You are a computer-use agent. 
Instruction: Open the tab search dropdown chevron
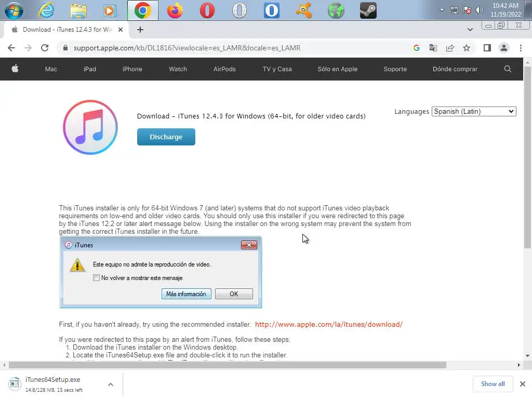[470, 30]
